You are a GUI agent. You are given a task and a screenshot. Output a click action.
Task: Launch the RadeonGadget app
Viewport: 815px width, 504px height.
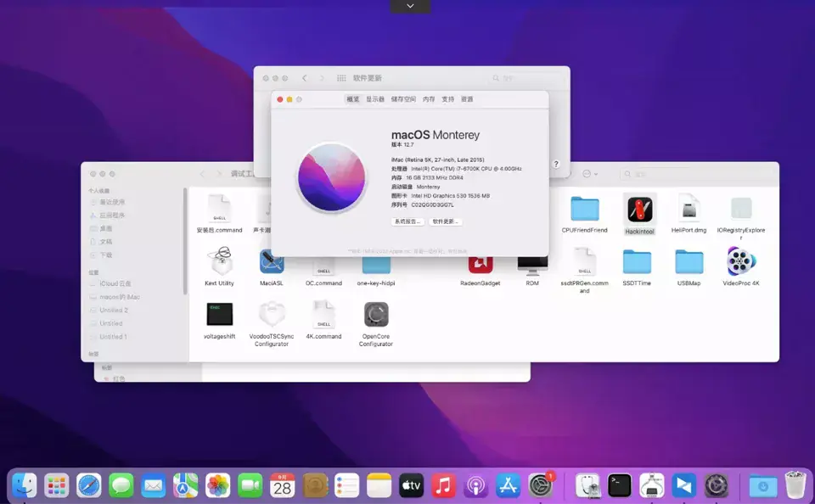[x=480, y=265]
